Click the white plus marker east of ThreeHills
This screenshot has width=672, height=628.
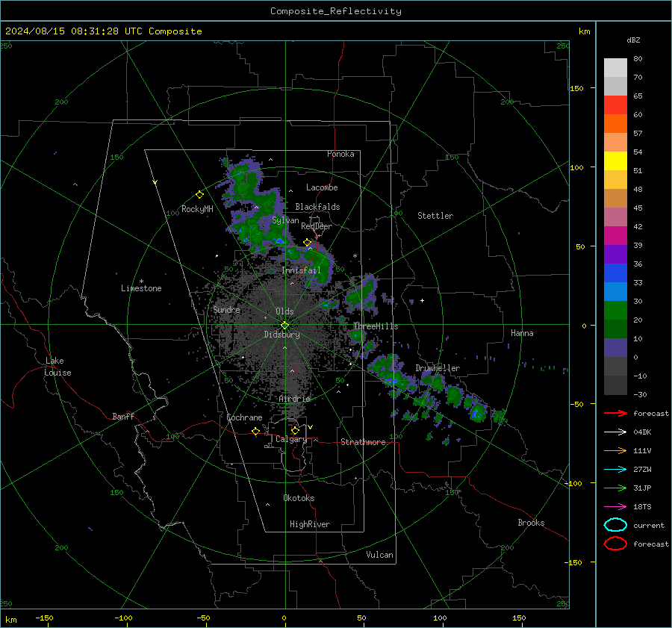[x=422, y=300]
